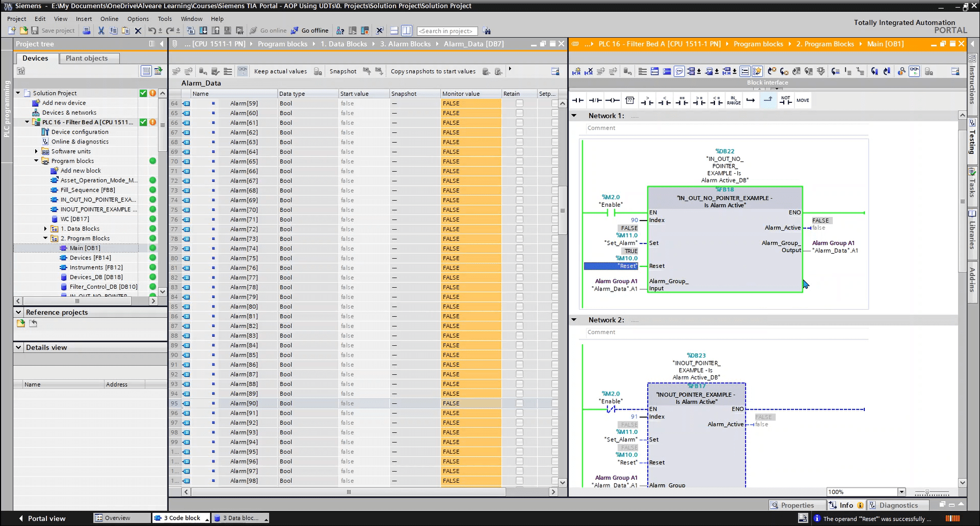Toggle monitoring glasses in the Alarm_Data toolbar
The image size is (980, 526).
coord(242,71)
